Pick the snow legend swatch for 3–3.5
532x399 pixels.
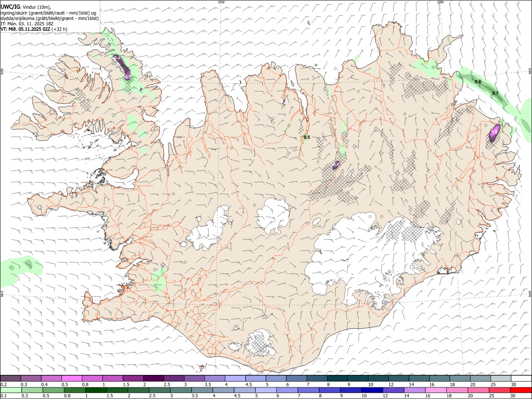[194, 378]
